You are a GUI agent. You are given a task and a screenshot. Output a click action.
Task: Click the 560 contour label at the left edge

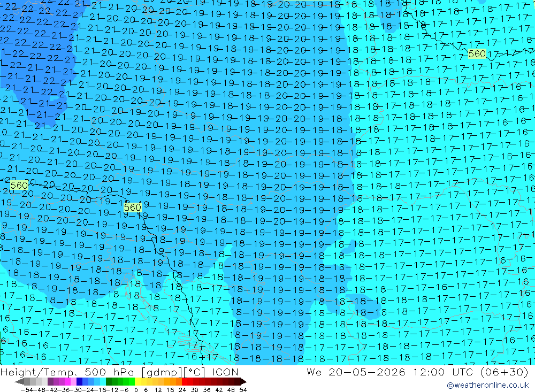click(19, 185)
